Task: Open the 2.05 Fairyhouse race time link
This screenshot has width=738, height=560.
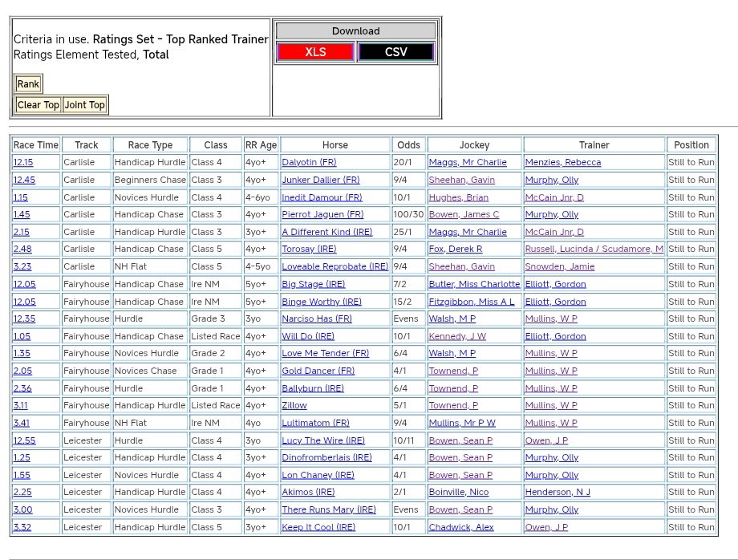Action: (22, 371)
